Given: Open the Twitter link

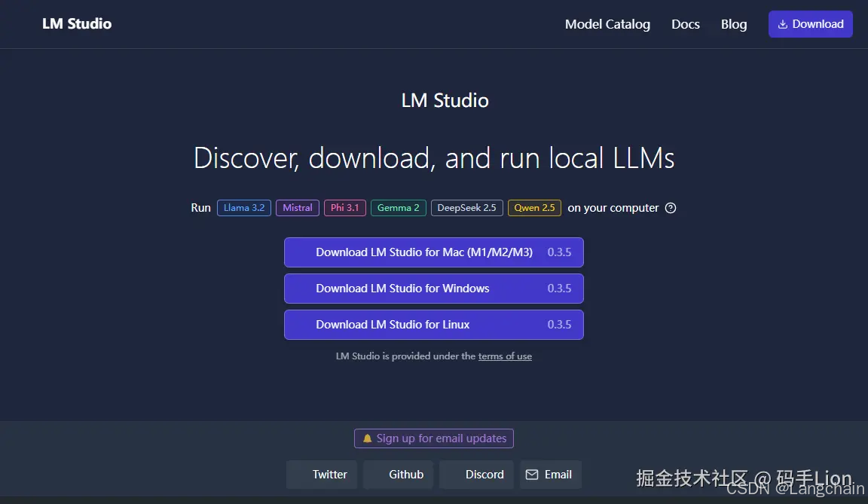Looking at the screenshot, I should 322,475.
